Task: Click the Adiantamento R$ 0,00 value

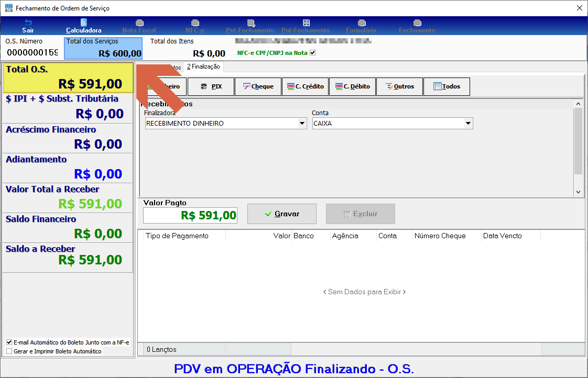Action: click(98, 174)
